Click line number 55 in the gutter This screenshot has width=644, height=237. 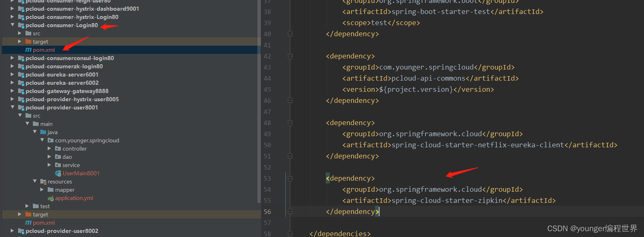(x=266, y=200)
